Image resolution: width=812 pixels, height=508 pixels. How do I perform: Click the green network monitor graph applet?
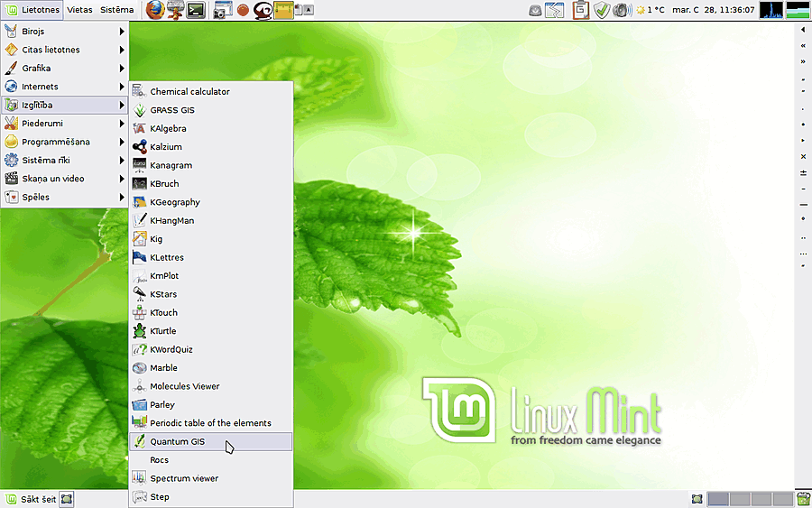(798, 10)
